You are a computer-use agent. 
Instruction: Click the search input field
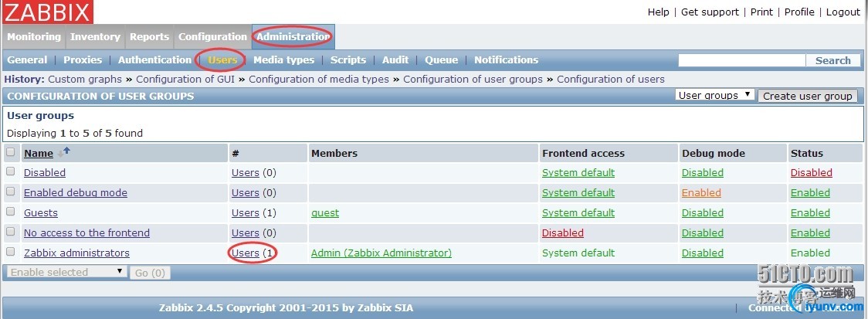pyautogui.click(x=742, y=60)
